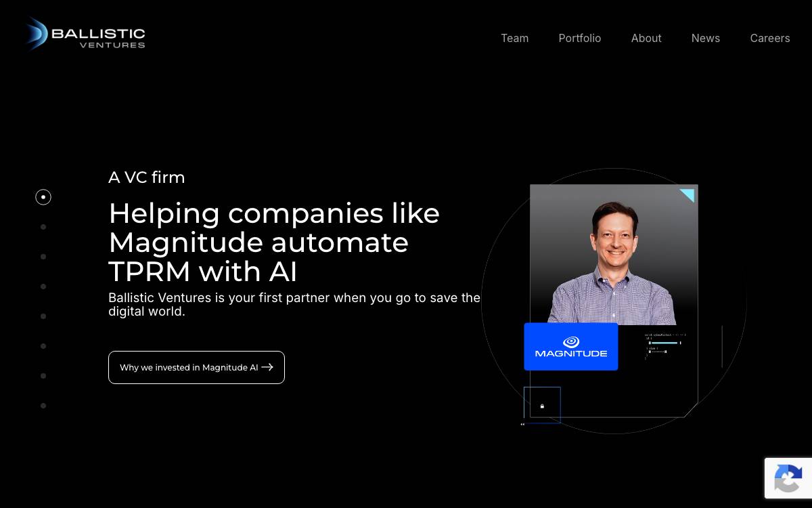This screenshot has width=812, height=508.
Task: Go to the About page
Action: 646,38
